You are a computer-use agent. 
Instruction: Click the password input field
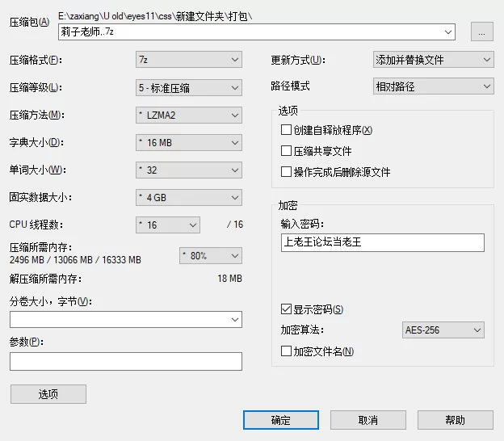click(x=383, y=242)
